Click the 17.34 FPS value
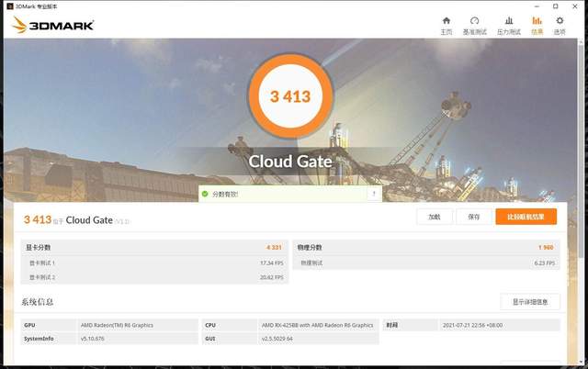The image size is (588, 369). [x=272, y=263]
